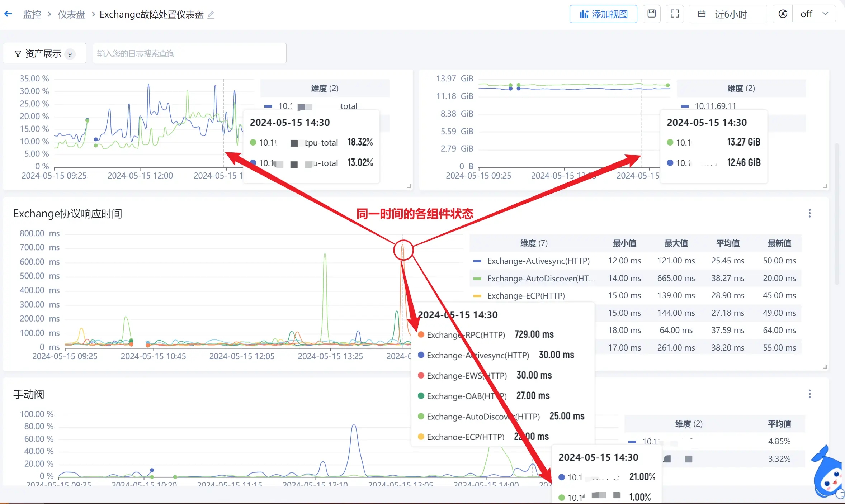Click 139.00 ms ECP max value
The image size is (845, 504).
[676, 296]
